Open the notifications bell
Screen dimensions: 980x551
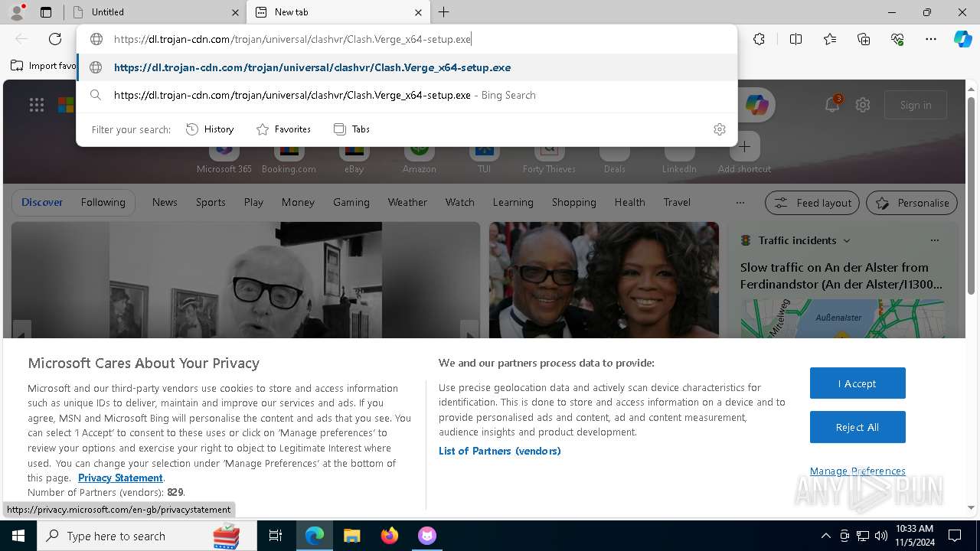tap(832, 105)
